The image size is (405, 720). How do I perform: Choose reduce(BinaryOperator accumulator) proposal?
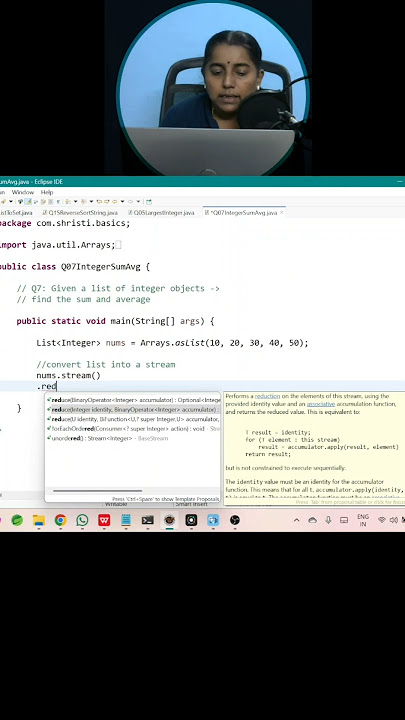pyautogui.click(x=133, y=400)
